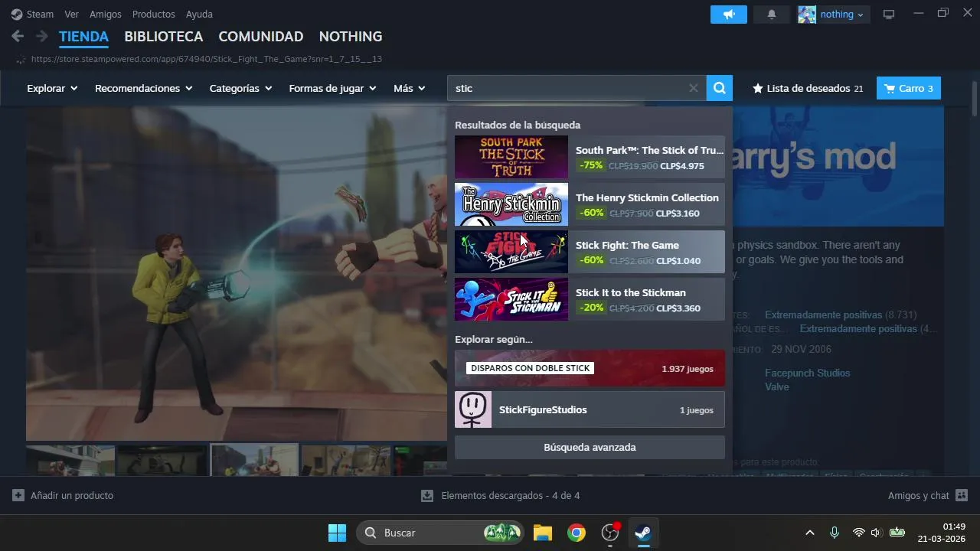Switch to the TIENDA tab
980x551 pixels.
[x=83, y=36]
